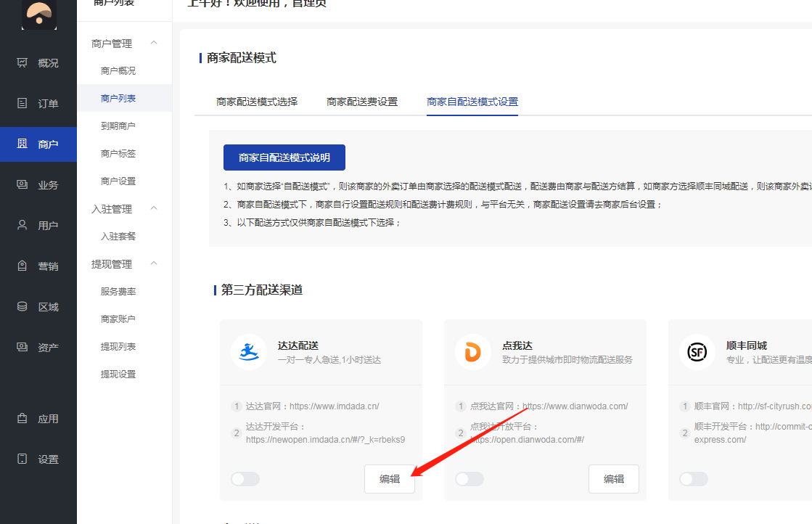
Task: Open 提现列表 in the submenu
Action: pos(118,346)
